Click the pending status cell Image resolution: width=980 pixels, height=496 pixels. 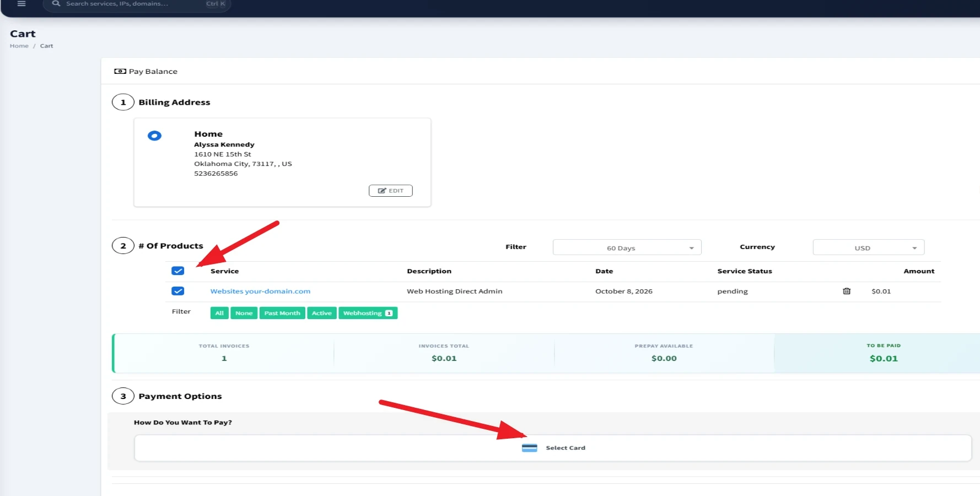pyautogui.click(x=733, y=291)
